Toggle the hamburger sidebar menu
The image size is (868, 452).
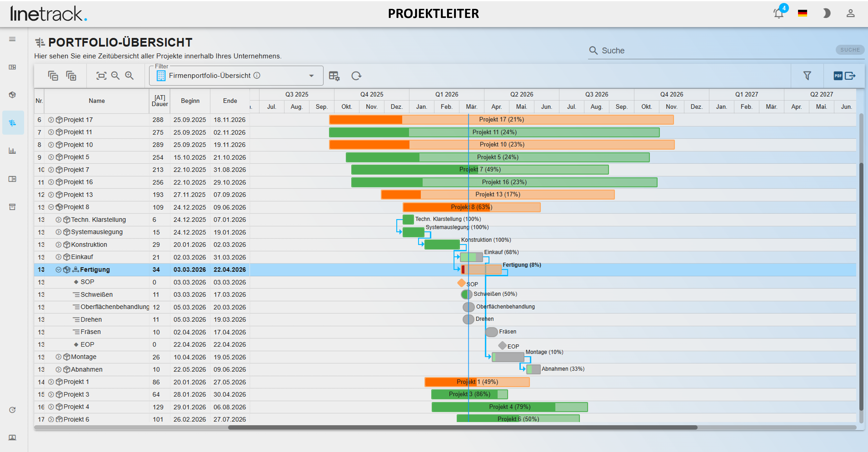pos(12,39)
